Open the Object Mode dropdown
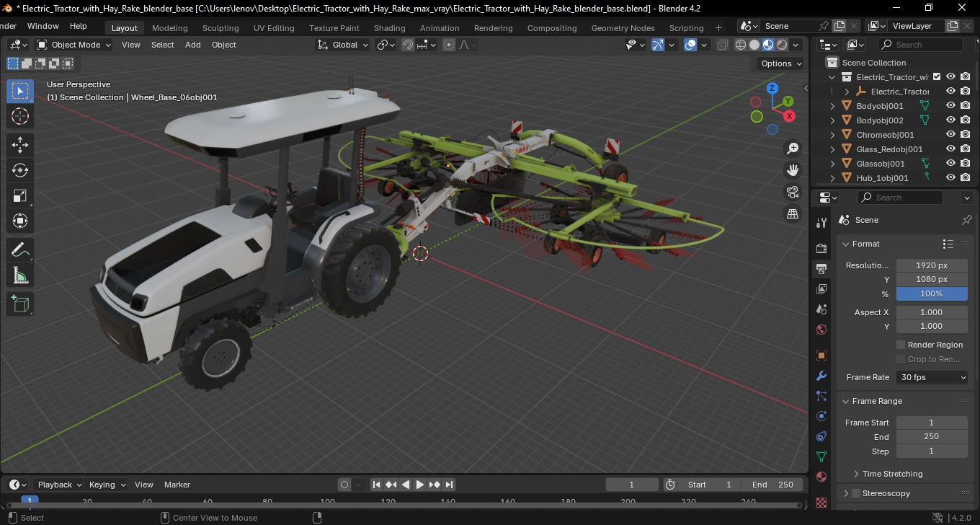This screenshot has width=980, height=525. [74, 45]
